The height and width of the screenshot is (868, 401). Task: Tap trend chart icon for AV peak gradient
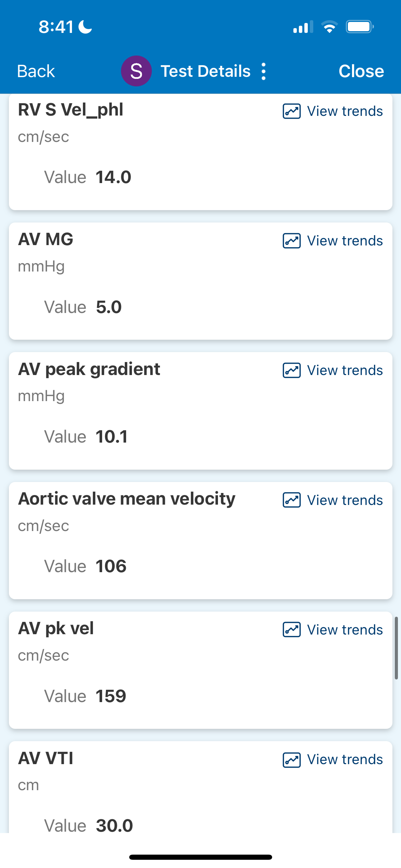[x=292, y=370]
